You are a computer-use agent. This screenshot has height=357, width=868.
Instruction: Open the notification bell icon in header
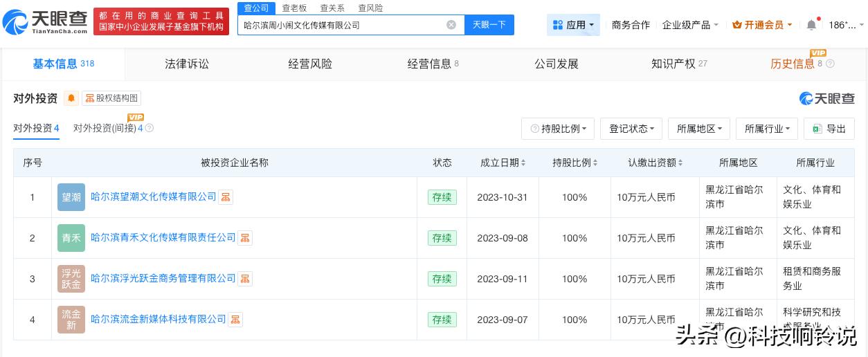pyautogui.click(x=811, y=25)
